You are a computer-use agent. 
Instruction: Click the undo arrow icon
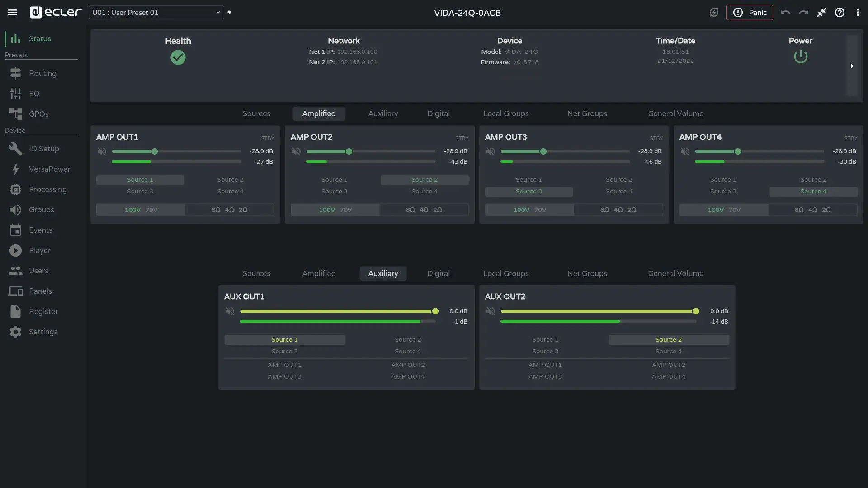tap(785, 13)
